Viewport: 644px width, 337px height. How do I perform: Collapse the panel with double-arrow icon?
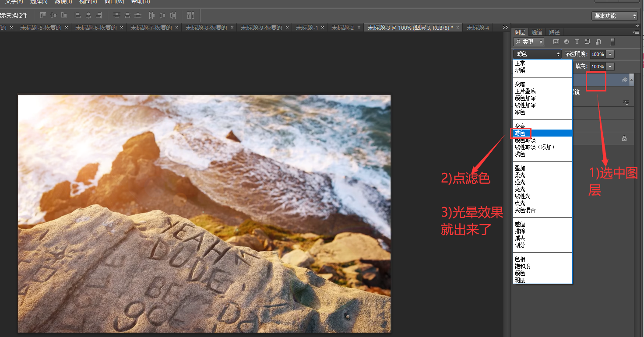[x=637, y=25]
